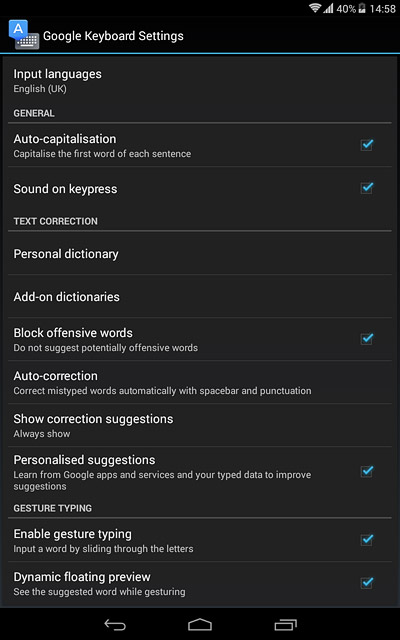Toggle the Block offensive words checkbox
This screenshot has width=400, height=640.
click(x=367, y=339)
